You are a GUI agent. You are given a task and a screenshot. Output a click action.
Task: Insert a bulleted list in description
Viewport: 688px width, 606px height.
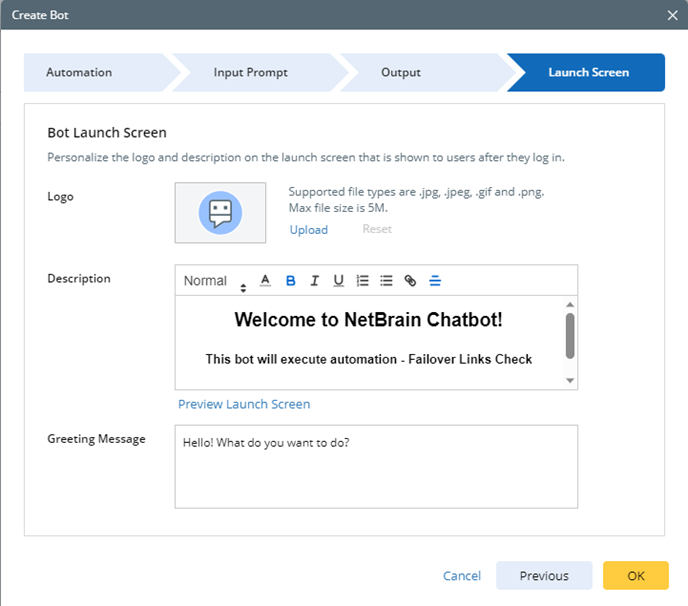click(x=386, y=281)
